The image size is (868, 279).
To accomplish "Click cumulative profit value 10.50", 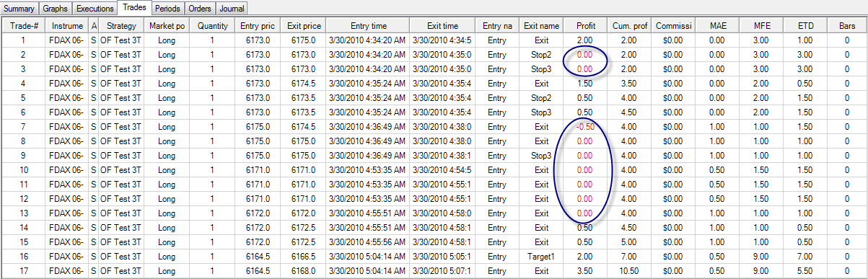I will 628,271.
